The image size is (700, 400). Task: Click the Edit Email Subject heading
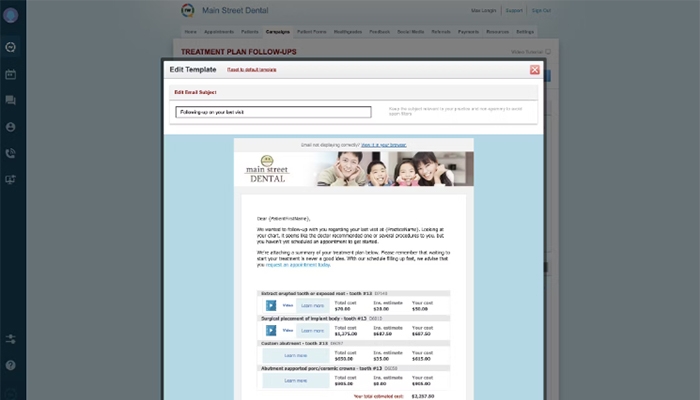click(195, 92)
